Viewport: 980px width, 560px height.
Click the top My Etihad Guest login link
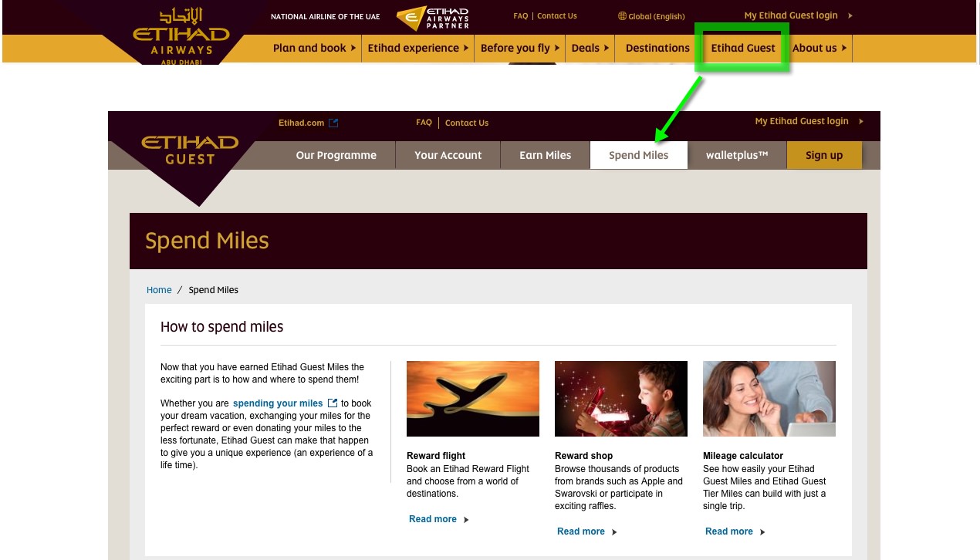pos(791,15)
